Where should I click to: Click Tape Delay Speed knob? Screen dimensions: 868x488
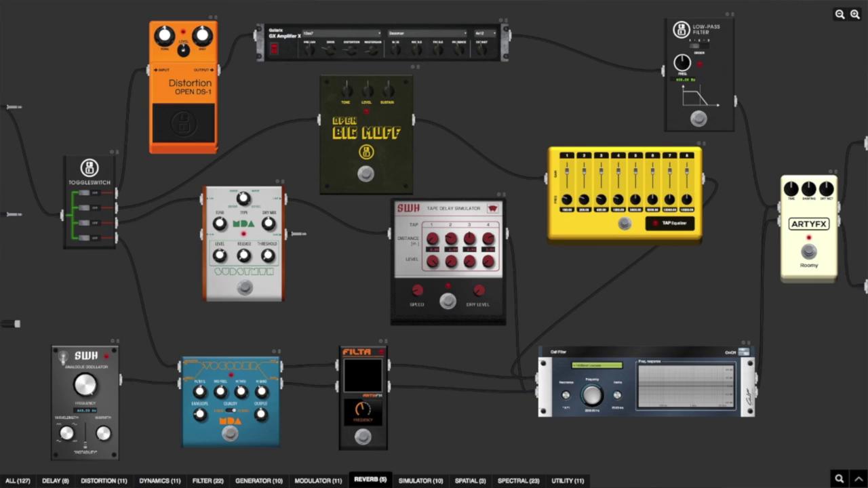[418, 290]
